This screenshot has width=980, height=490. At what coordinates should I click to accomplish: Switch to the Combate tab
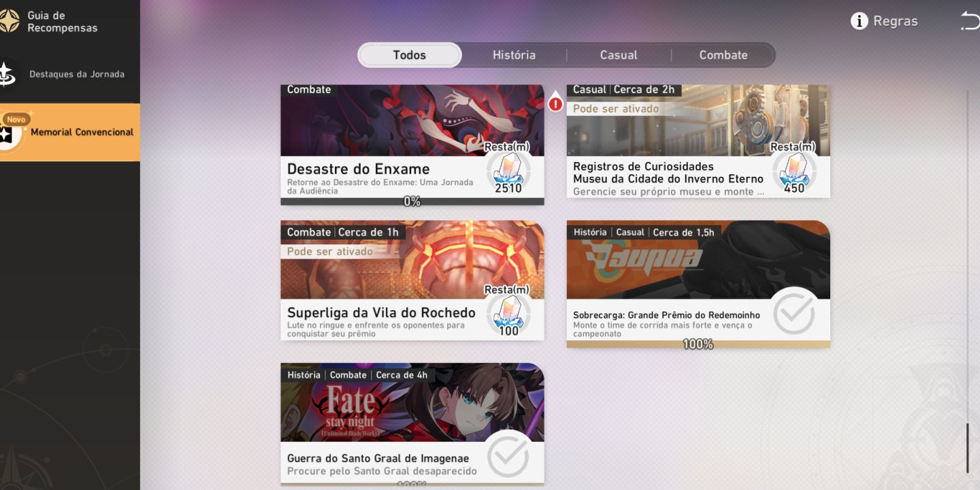click(723, 55)
